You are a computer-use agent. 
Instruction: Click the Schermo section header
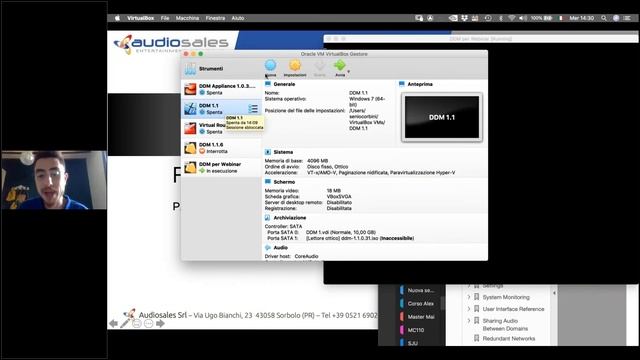click(x=284, y=182)
